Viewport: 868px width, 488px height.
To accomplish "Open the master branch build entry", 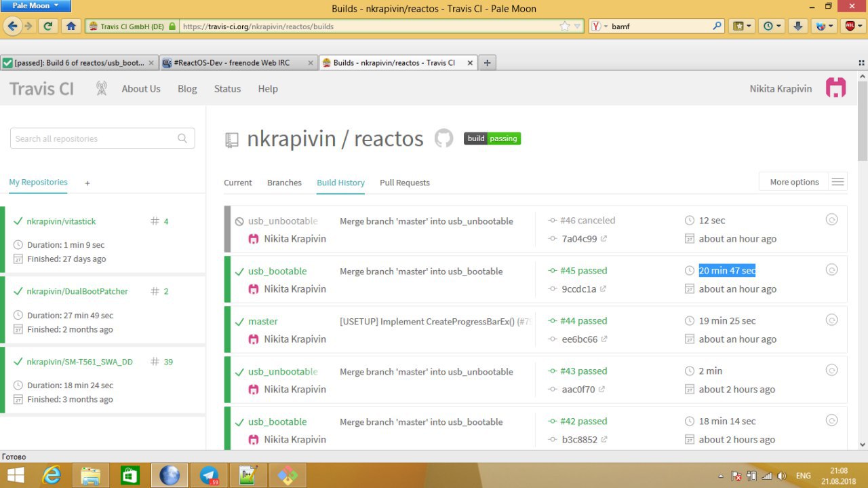I will pos(262,322).
